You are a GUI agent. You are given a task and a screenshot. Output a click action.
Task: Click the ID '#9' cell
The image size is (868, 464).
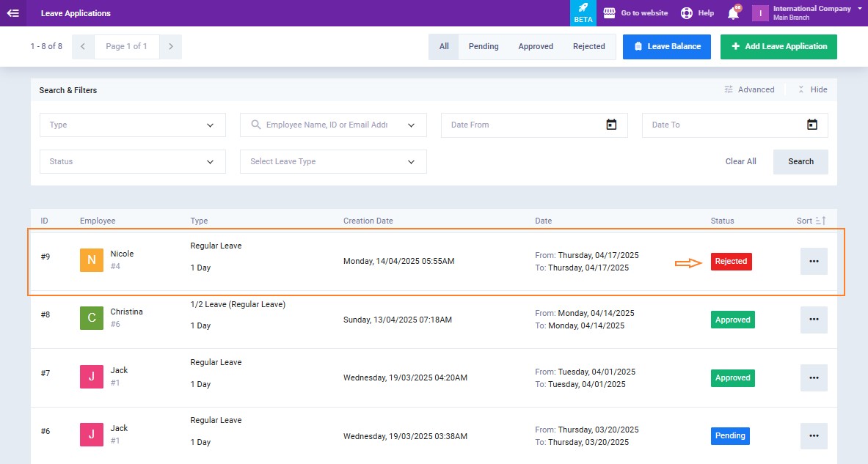pos(45,257)
